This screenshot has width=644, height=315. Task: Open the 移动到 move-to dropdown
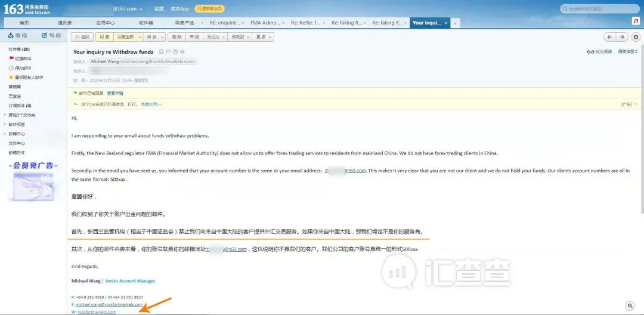click(x=240, y=37)
